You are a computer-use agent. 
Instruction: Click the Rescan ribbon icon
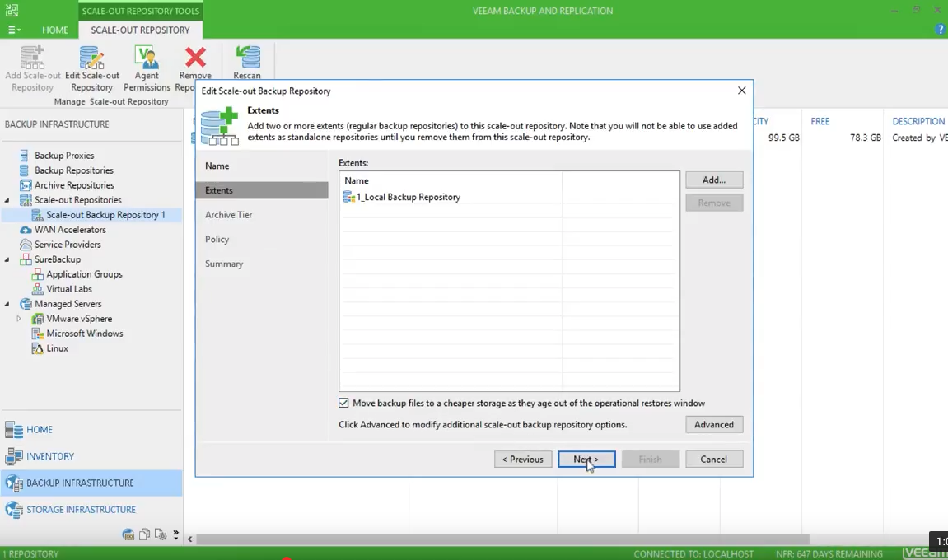(x=247, y=63)
